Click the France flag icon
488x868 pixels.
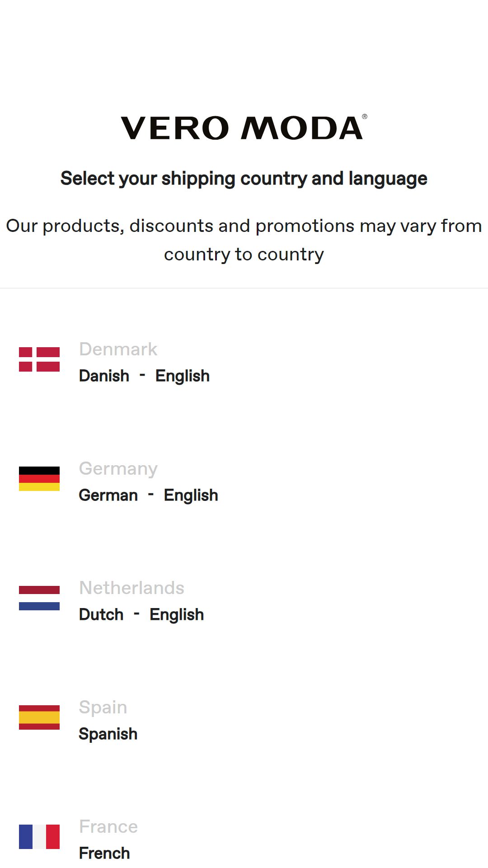tap(39, 837)
